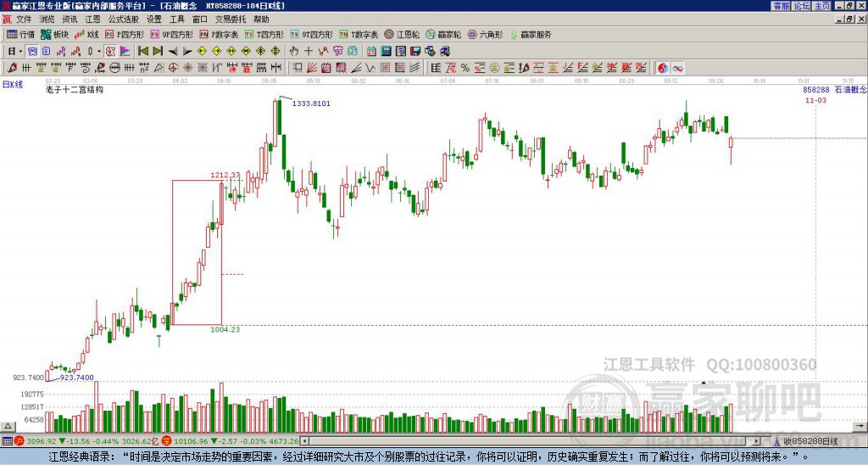Click the red pencil drawing tool
Image resolution: width=868 pixels, height=465 pixels.
12,68
